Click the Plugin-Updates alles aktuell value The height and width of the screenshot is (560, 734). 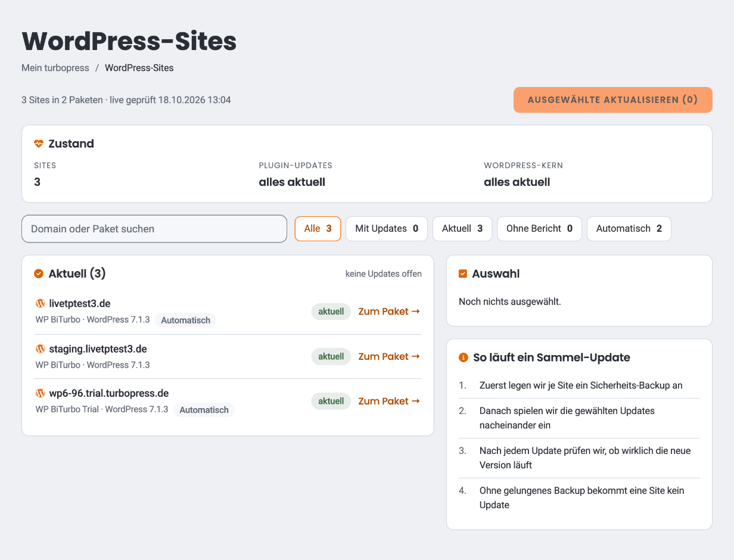tap(292, 182)
